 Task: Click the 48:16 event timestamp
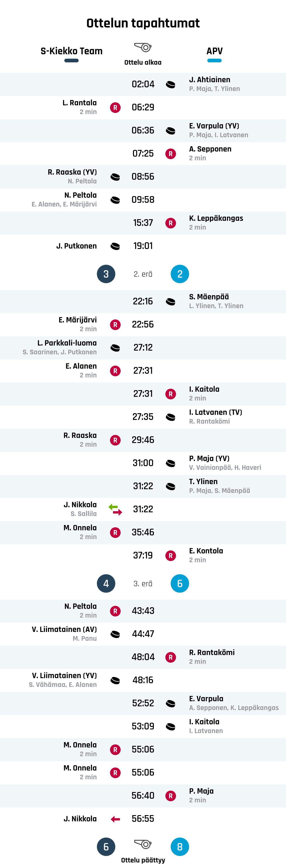point(143,680)
